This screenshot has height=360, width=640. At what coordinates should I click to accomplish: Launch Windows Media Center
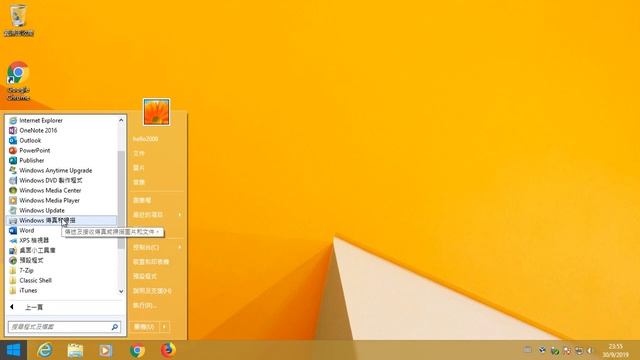click(62, 191)
